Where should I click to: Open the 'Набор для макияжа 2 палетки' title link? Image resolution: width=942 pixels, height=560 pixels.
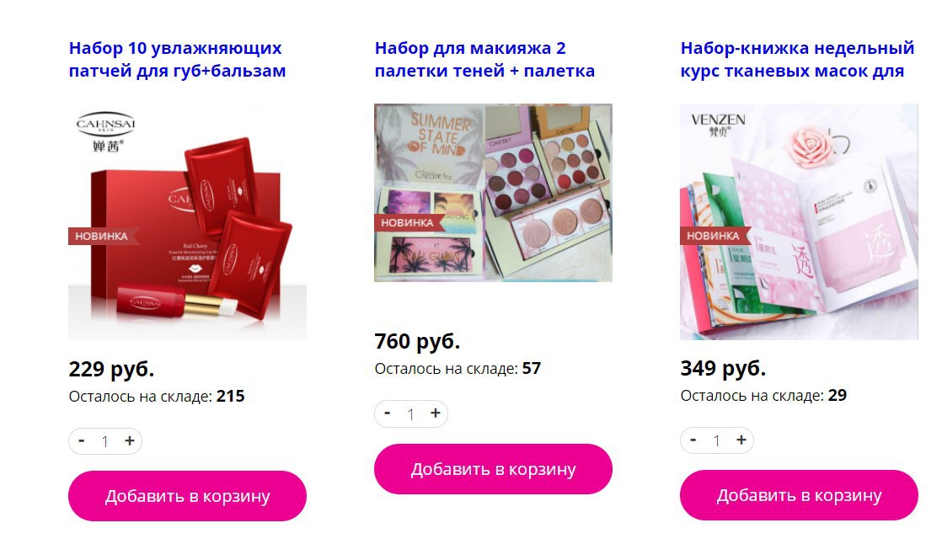tap(484, 60)
